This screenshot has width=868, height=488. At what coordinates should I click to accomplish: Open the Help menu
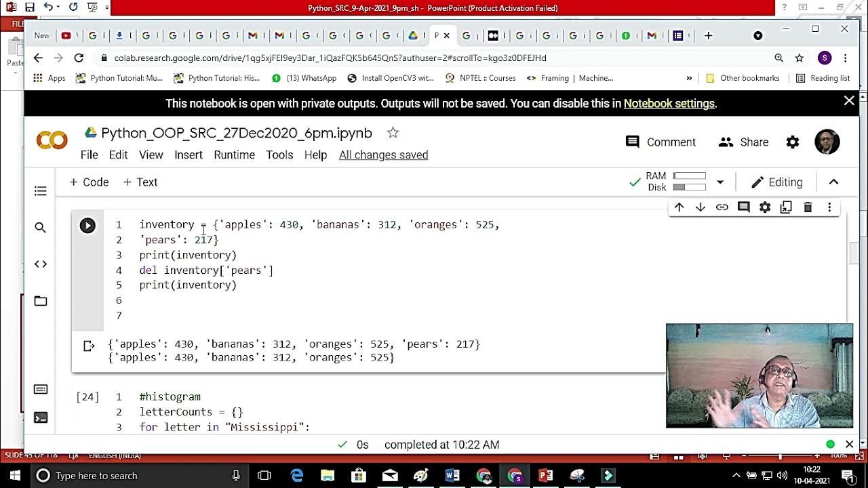[x=315, y=155]
